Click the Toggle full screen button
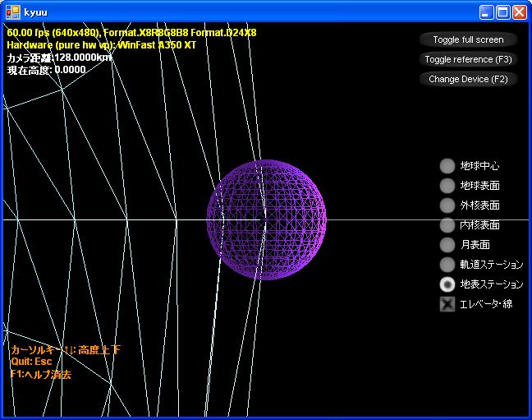This screenshot has height=420, width=532. 468,39
